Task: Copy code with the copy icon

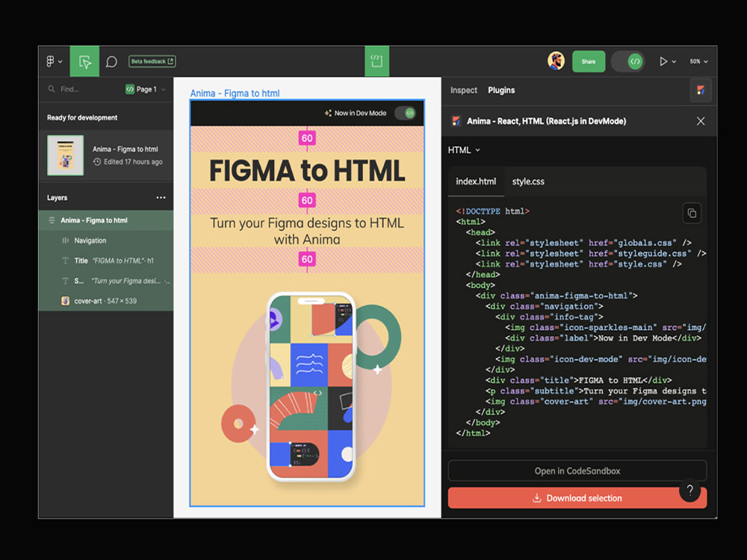Action: pyautogui.click(x=692, y=214)
